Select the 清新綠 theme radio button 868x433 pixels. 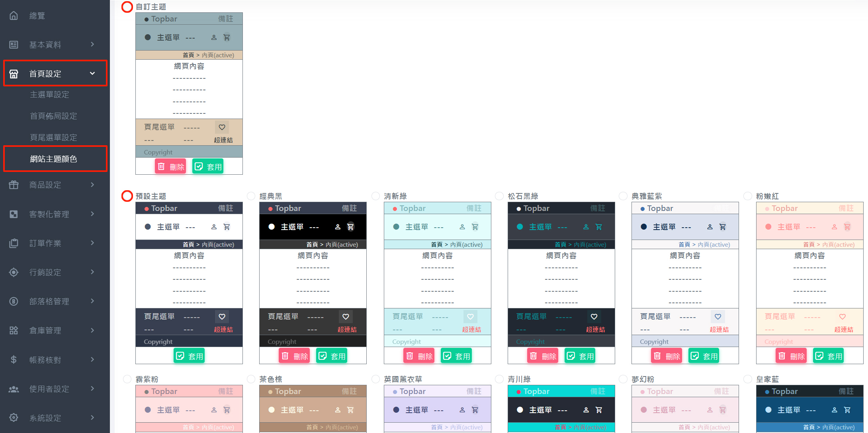(375, 196)
